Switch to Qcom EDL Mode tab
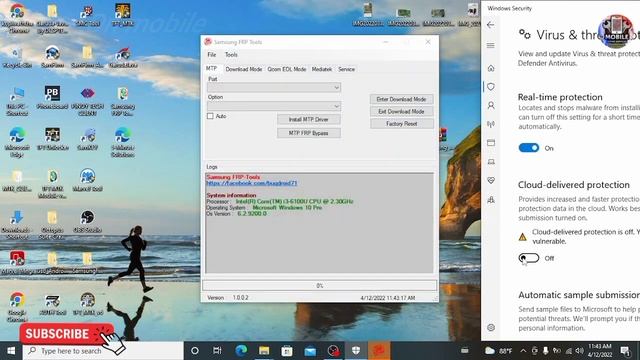This screenshot has width=640, height=360. click(287, 69)
